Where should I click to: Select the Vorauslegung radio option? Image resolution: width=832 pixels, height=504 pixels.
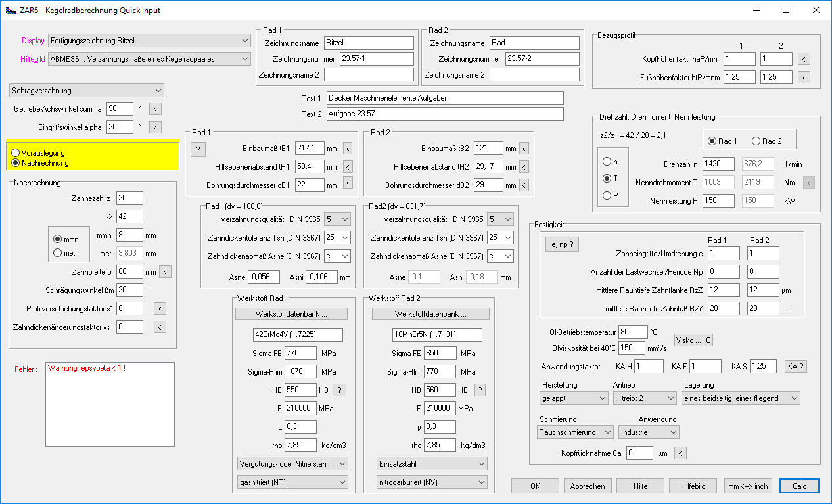(16, 153)
